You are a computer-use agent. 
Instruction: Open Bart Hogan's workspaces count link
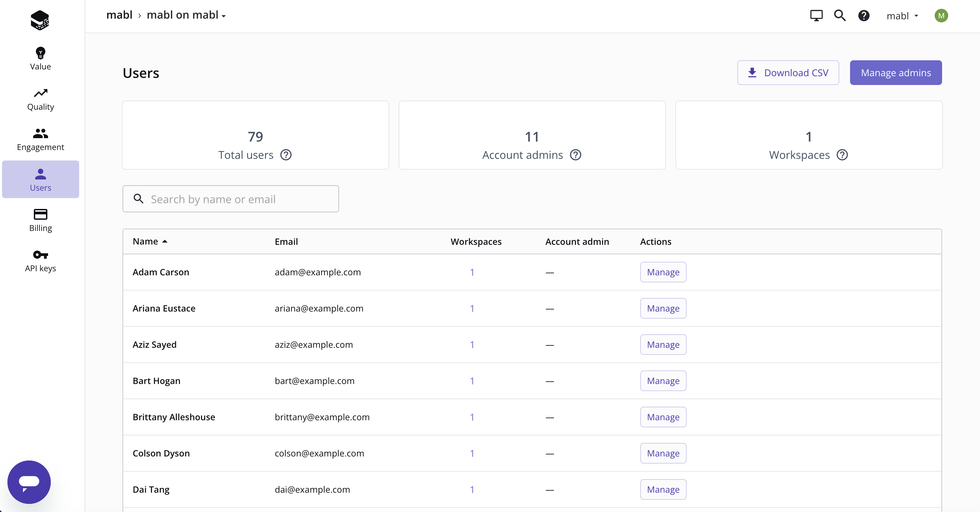tap(472, 381)
